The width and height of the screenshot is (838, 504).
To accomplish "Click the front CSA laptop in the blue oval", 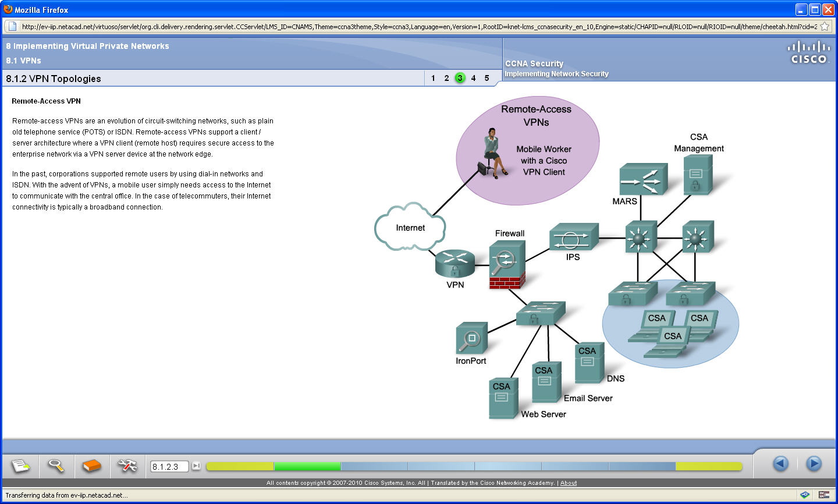I will point(668,343).
